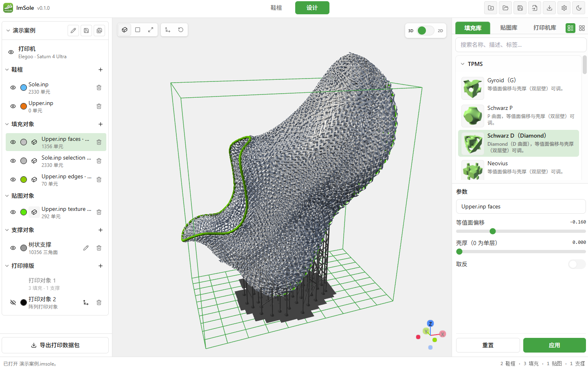Collapse the 演示案例 panel chevron

point(8,31)
